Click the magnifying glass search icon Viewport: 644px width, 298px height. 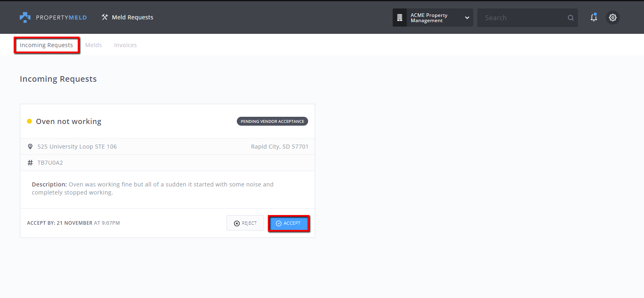tap(570, 18)
